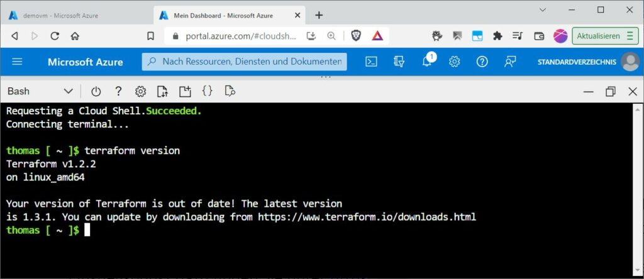
Task: Click the terminal scrollbar up arrow
Action: 638,109
